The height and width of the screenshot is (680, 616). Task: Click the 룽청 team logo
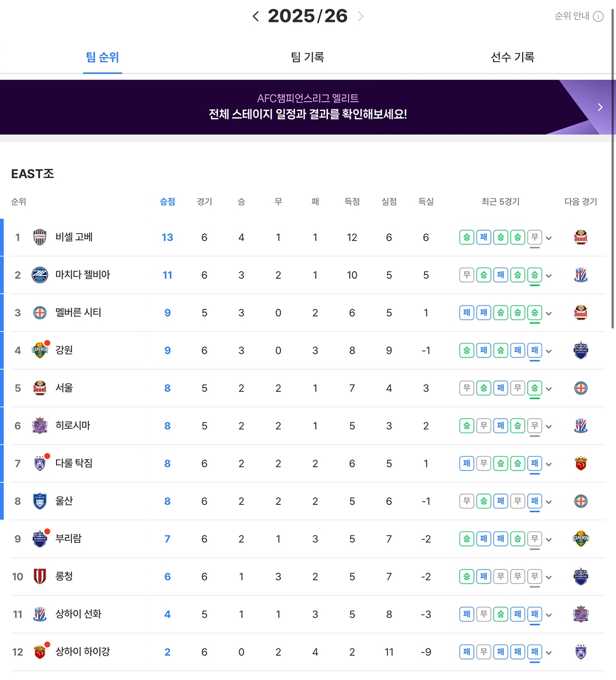tap(40, 576)
